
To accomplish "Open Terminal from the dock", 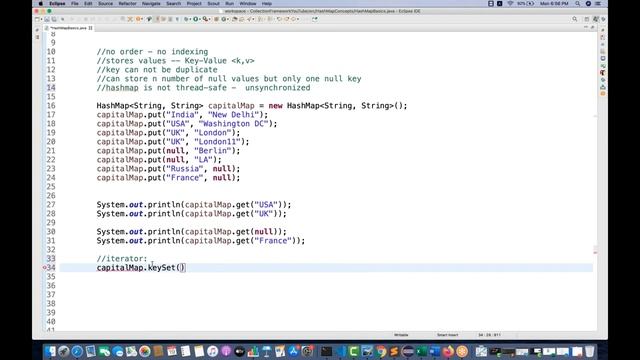I will (x=327, y=351).
